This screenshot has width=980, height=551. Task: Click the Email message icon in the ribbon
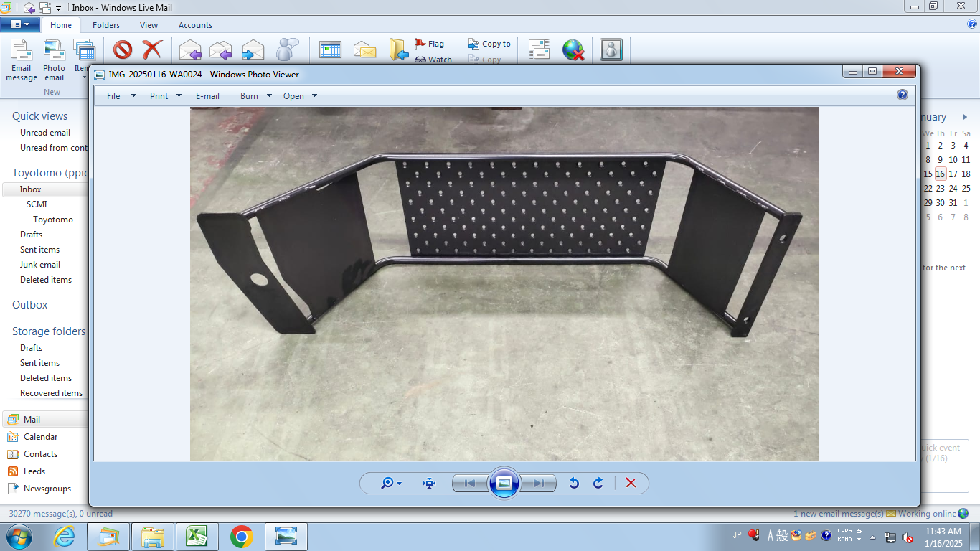tap(22, 59)
